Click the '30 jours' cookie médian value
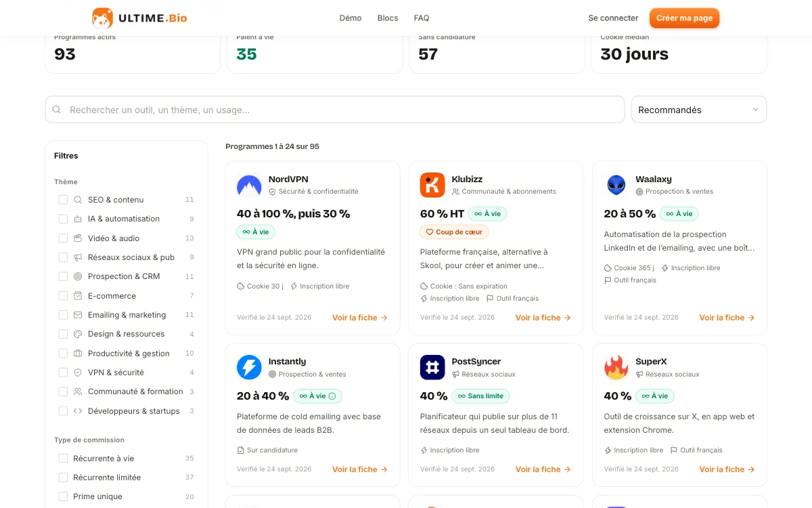The image size is (812, 508). 634,54
